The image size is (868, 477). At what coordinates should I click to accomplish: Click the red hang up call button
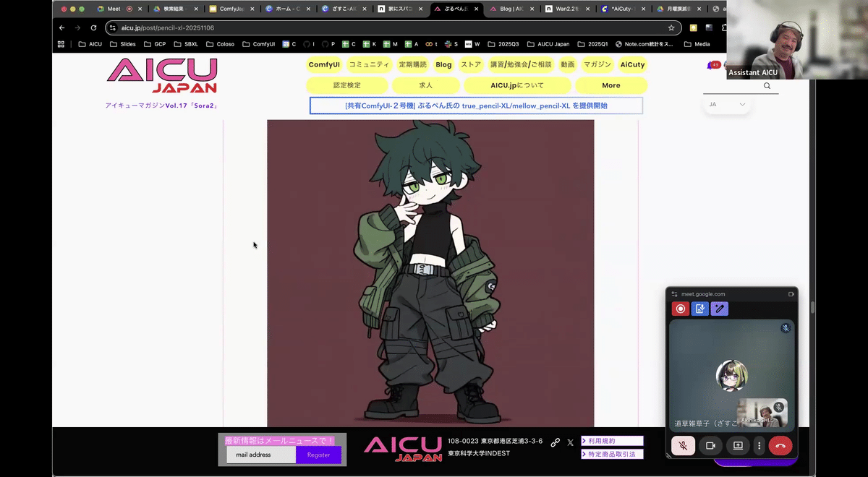pos(780,446)
